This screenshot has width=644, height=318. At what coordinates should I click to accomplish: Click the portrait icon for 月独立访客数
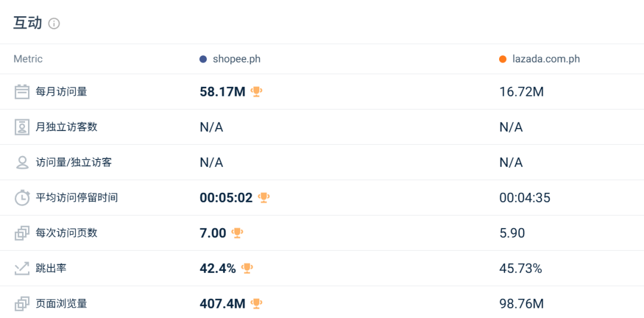click(x=22, y=127)
